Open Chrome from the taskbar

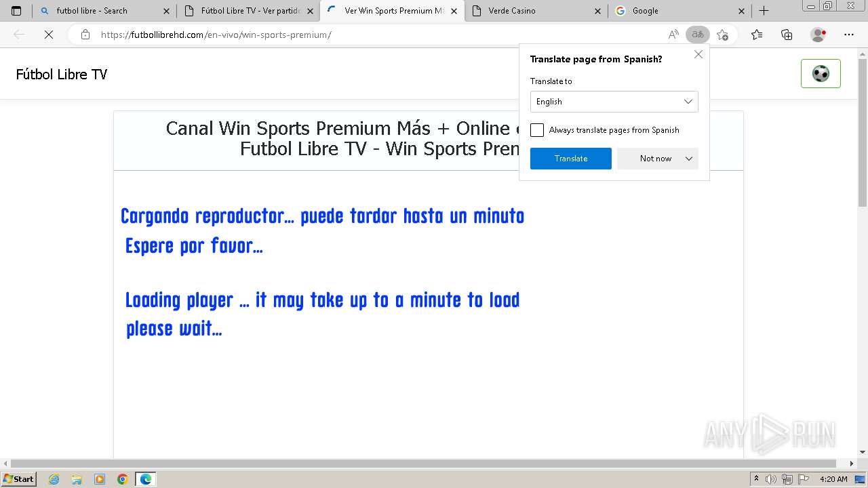click(123, 479)
